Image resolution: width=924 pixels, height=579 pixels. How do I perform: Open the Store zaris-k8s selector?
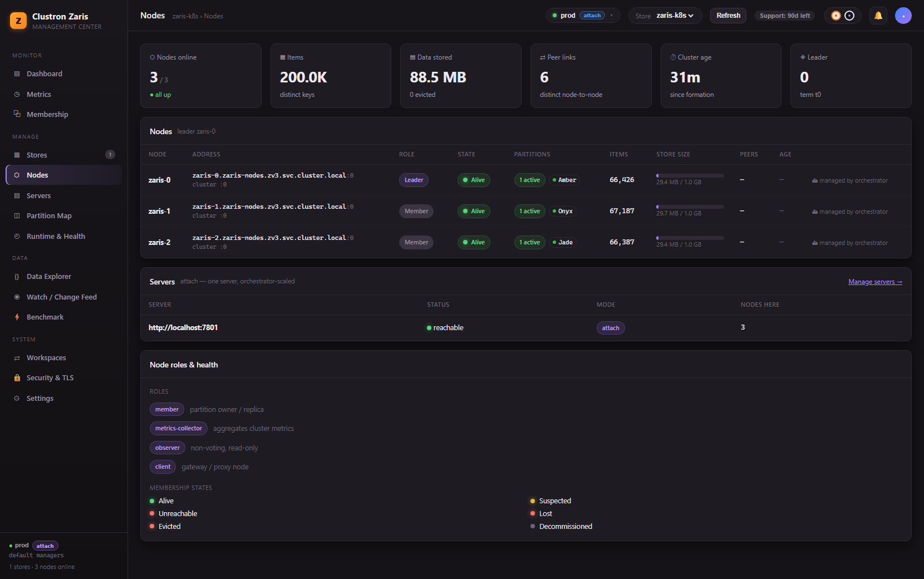click(665, 16)
